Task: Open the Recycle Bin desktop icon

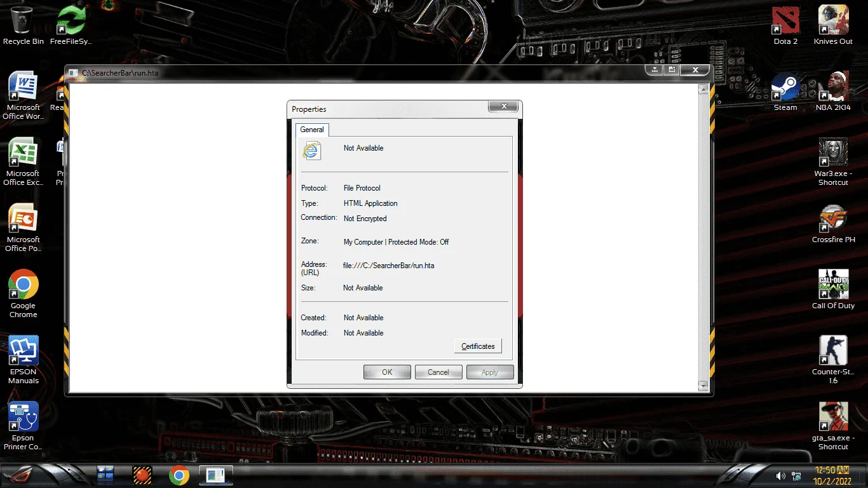Action: click(x=24, y=25)
